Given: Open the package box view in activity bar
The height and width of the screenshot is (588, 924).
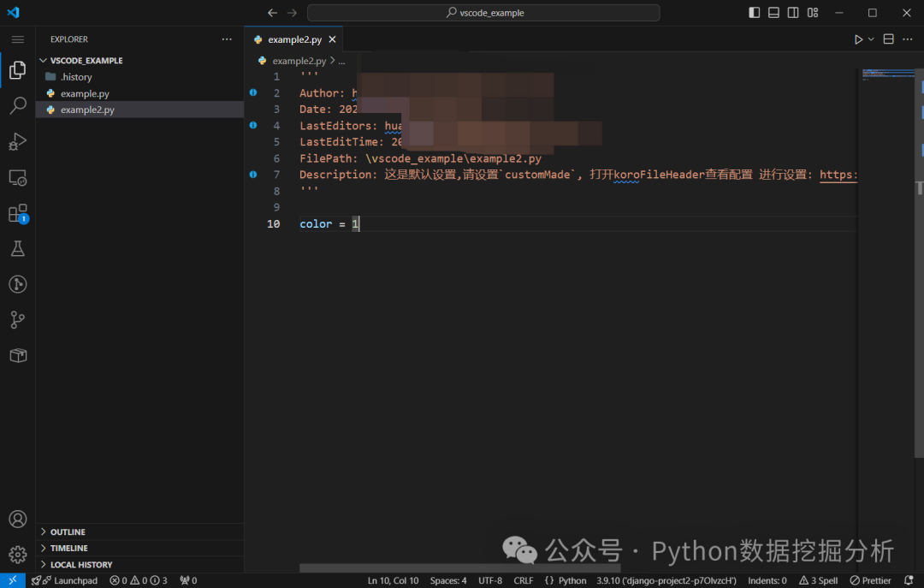Looking at the screenshot, I should [18, 356].
